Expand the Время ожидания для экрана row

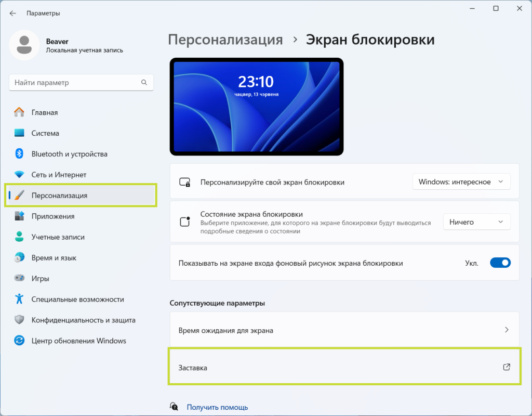(344, 330)
